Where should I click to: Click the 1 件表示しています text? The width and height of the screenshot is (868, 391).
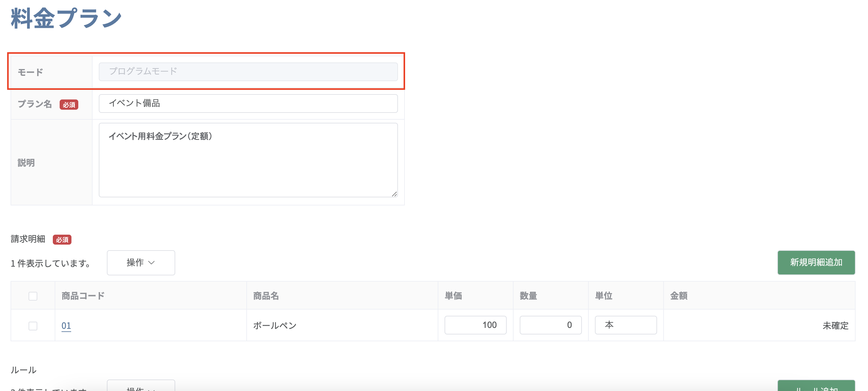click(x=51, y=263)
